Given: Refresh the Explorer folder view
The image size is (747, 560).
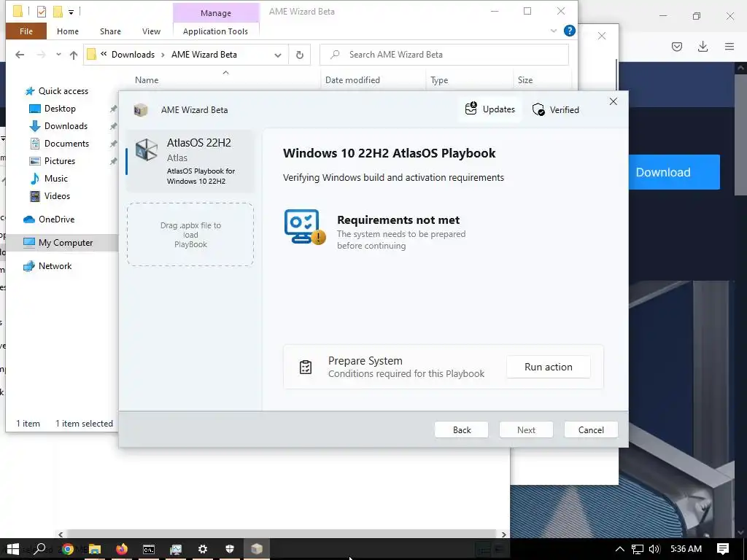Looking at the screenshot, I should (300, 55).
